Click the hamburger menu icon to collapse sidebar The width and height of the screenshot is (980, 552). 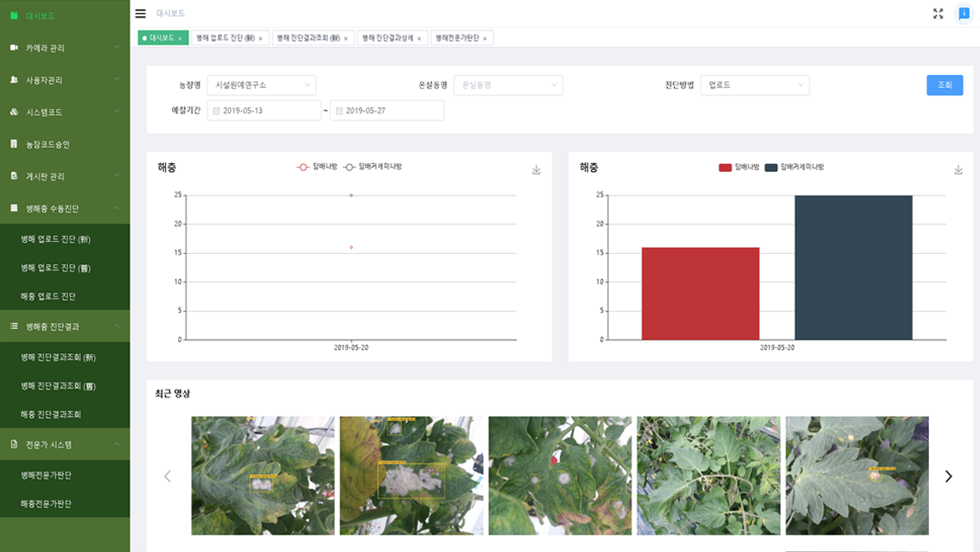[x=141, y=13]
